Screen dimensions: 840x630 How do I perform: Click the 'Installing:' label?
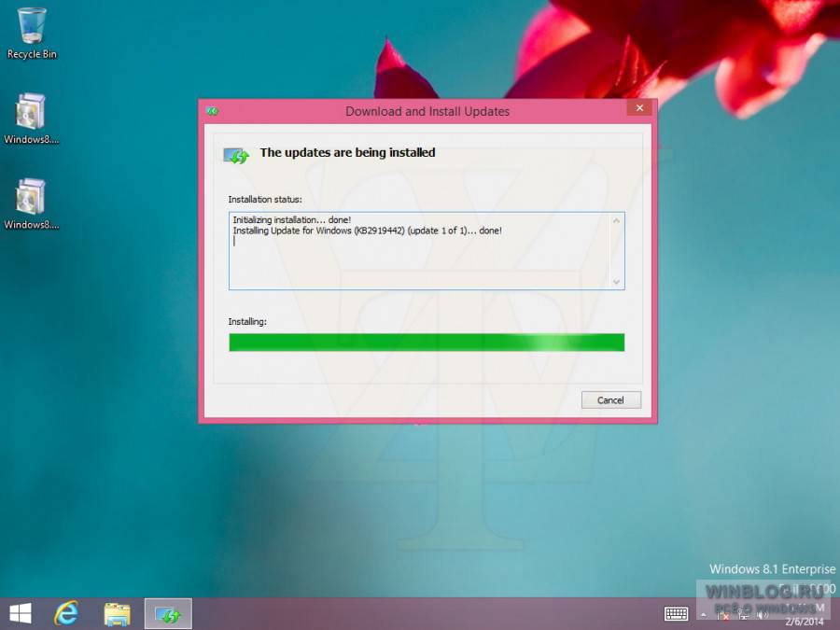(x=247, y=321)
